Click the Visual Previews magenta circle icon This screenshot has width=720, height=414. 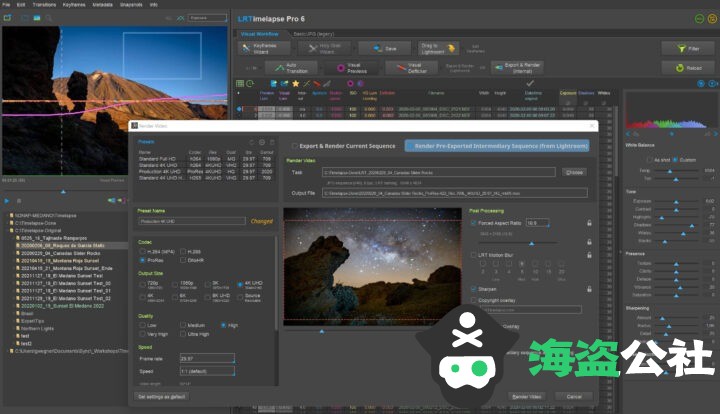pos(341,68)
